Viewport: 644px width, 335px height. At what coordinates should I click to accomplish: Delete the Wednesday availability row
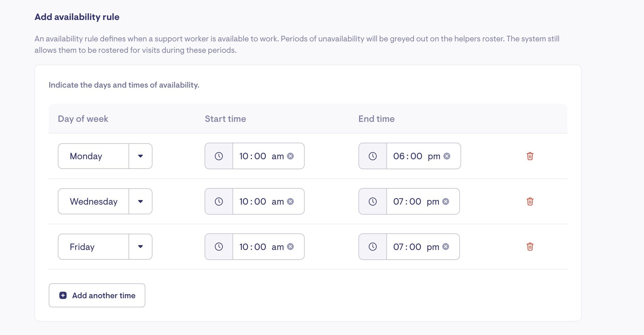(x=530, y=201)
